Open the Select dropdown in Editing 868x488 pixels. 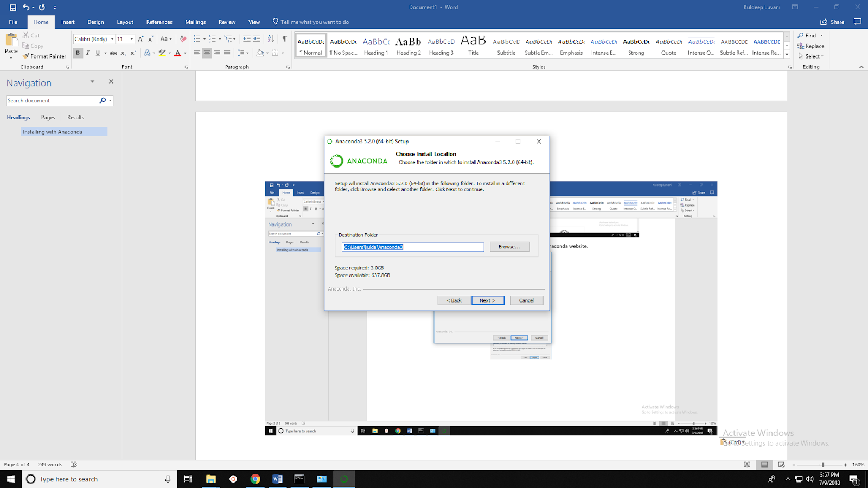(x=810, y=56)
